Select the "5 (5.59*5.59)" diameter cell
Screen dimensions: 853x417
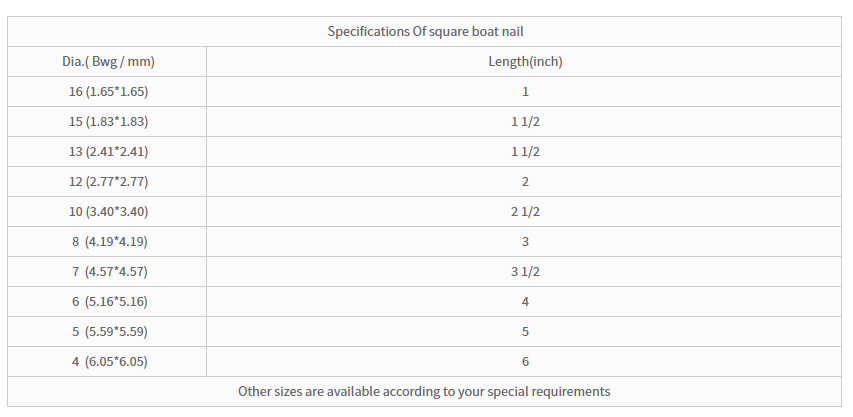(x=108, y=332)
